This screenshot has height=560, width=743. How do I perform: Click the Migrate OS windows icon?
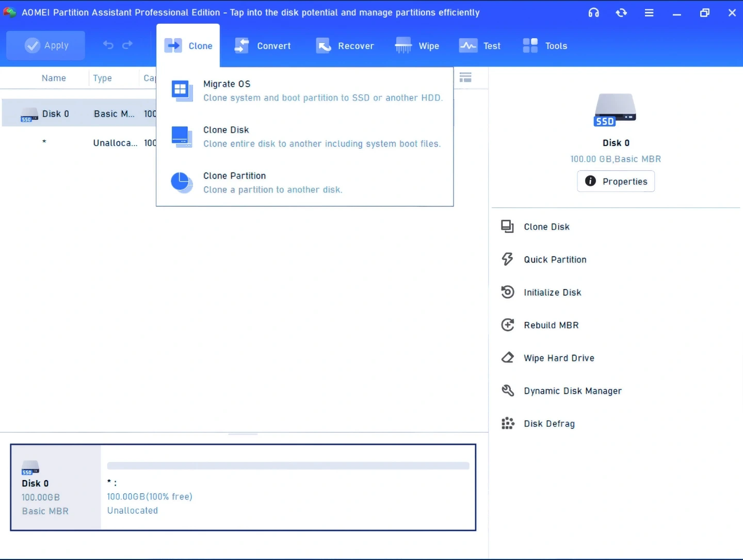pyautogui.click(x=181, y=91)
